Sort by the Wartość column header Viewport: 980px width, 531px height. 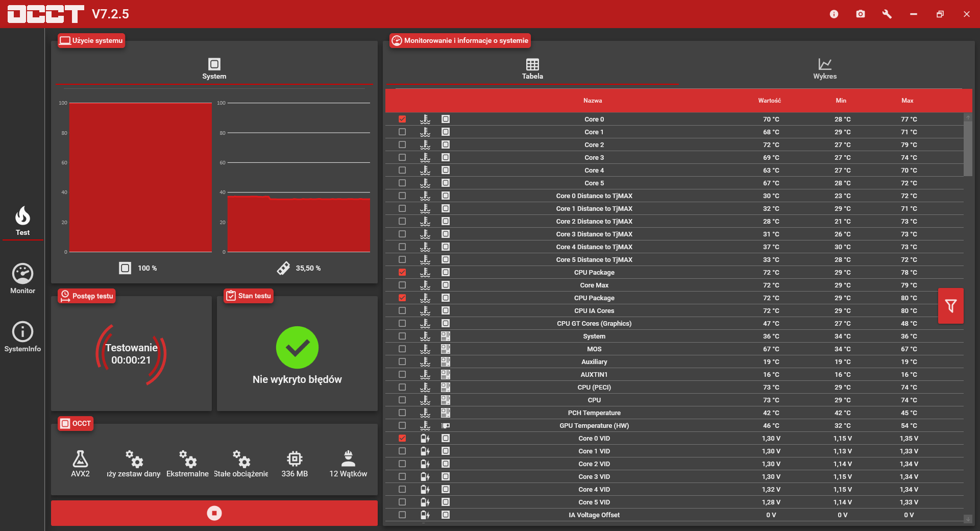tap(770, 101)
